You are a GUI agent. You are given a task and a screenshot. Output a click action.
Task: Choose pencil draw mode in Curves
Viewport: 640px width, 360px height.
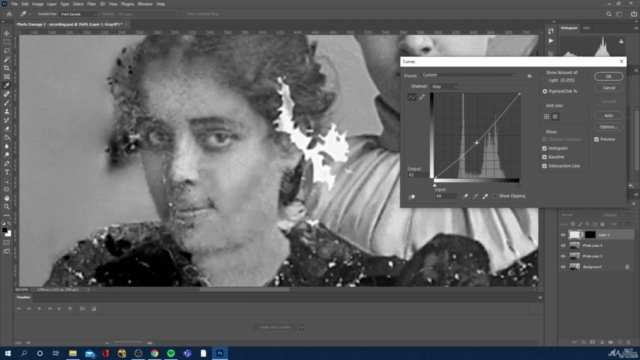pyautogui.click(x=422, y=97)
